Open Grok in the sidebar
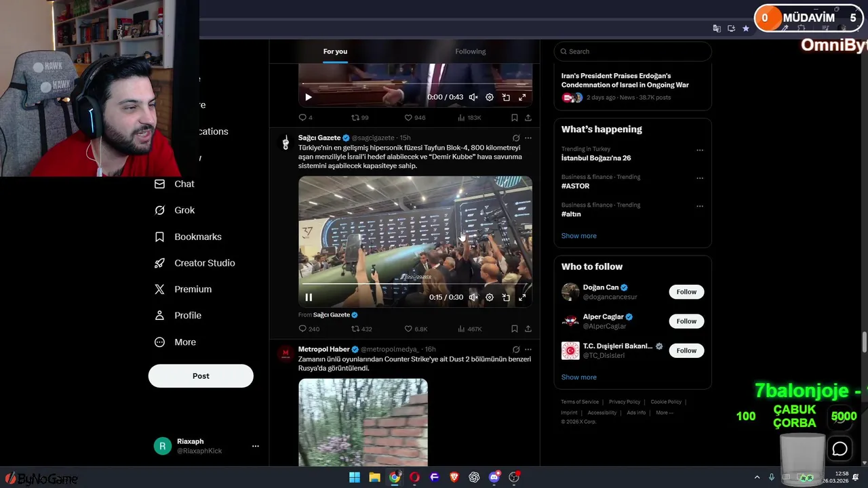Screen dimensions: 868x488 [174, 210]
